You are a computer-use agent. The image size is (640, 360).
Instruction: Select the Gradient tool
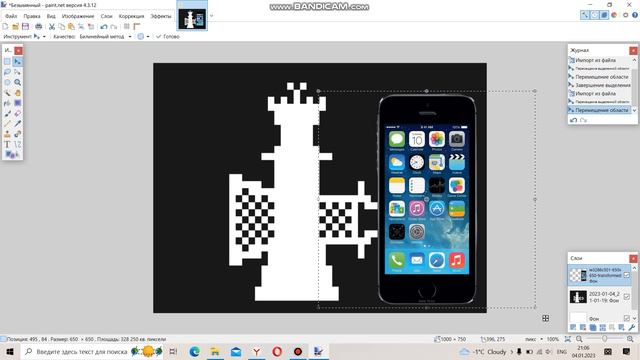[18, 103]
